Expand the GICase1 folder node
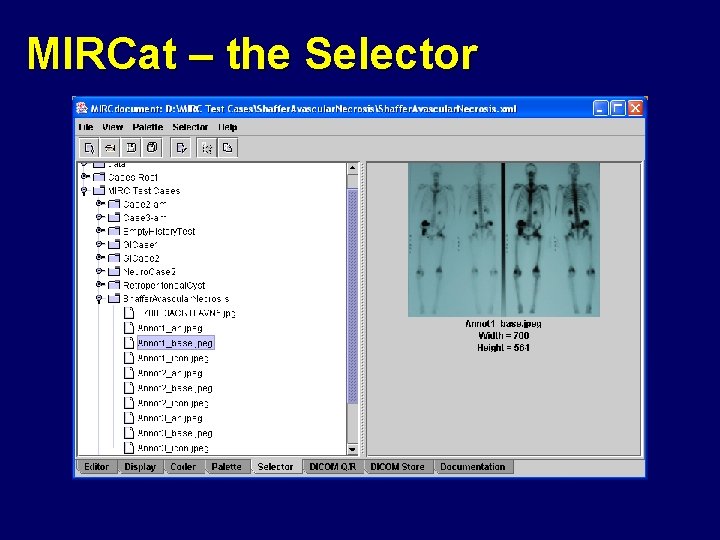The width and height of the screenshot is (720, 540). pyautogui.click(x=100, y=244)
